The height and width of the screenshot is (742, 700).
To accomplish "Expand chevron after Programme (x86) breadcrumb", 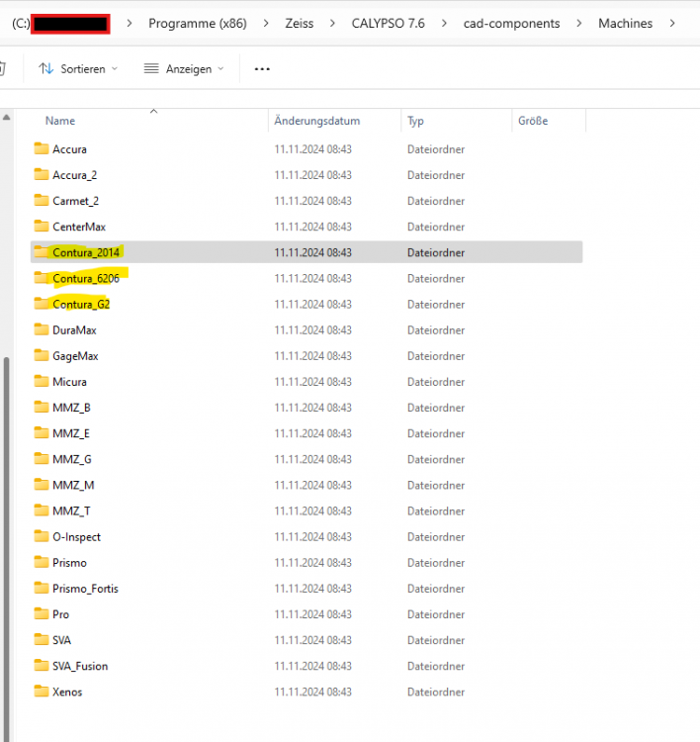I will [x=266, y=23].
